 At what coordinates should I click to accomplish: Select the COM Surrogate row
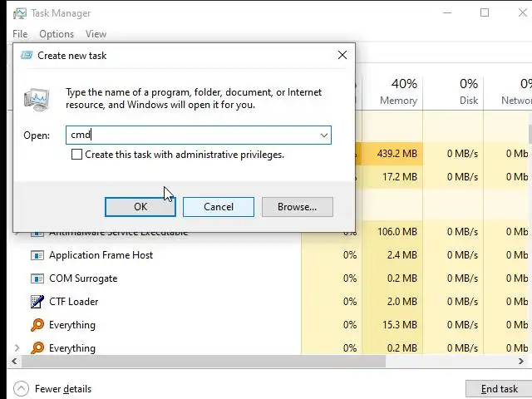click(269, 278)
